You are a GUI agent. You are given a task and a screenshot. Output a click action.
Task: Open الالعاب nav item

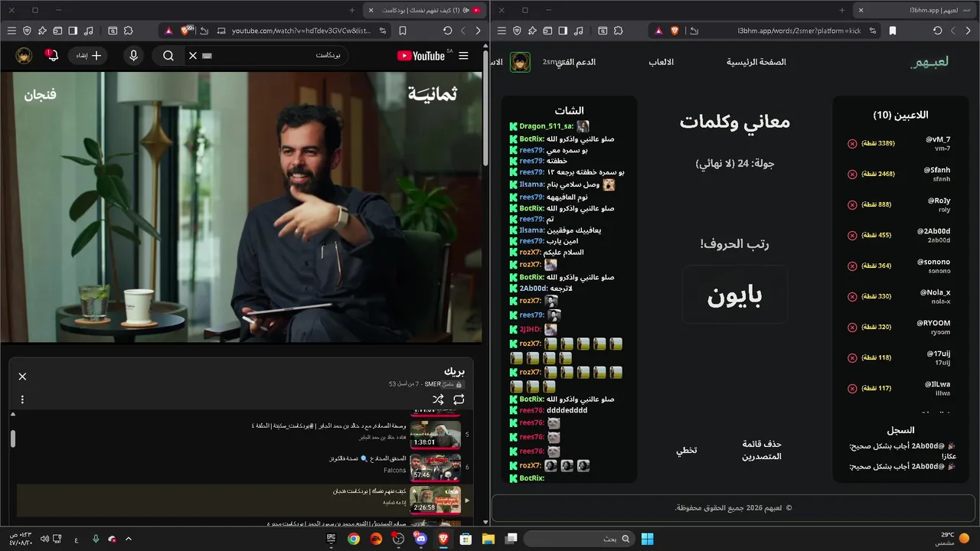[661, 62]
